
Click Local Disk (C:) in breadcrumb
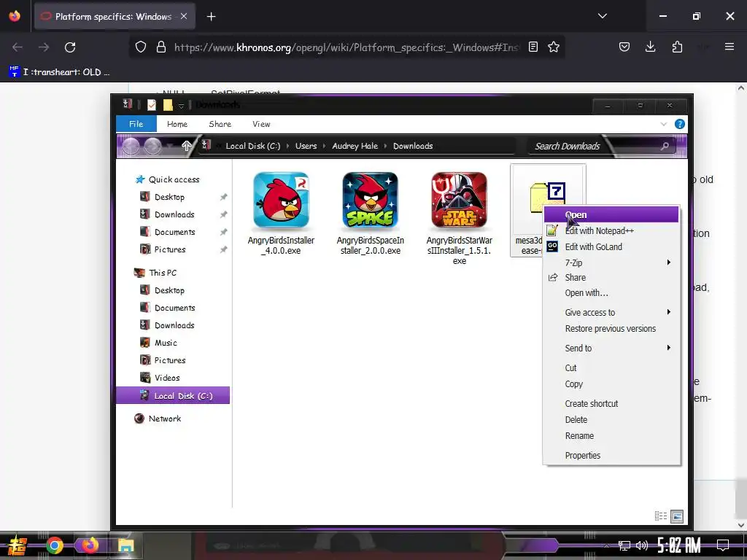[253, 146]
